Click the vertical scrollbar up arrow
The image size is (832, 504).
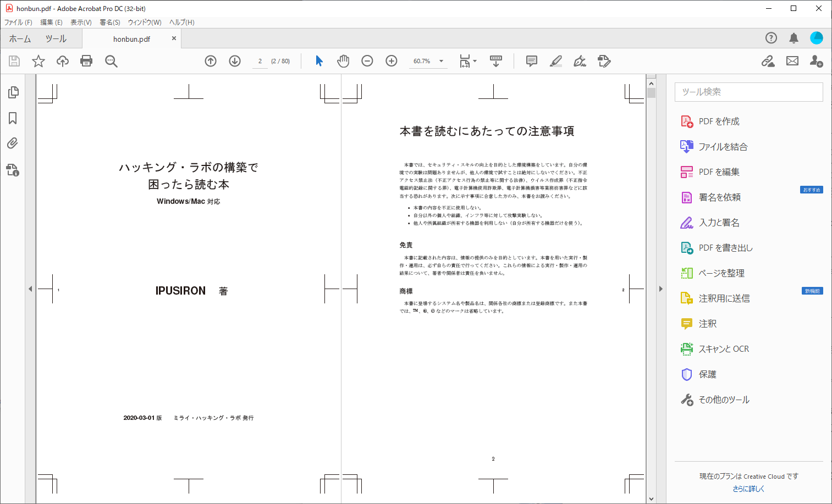coord(651,84)
